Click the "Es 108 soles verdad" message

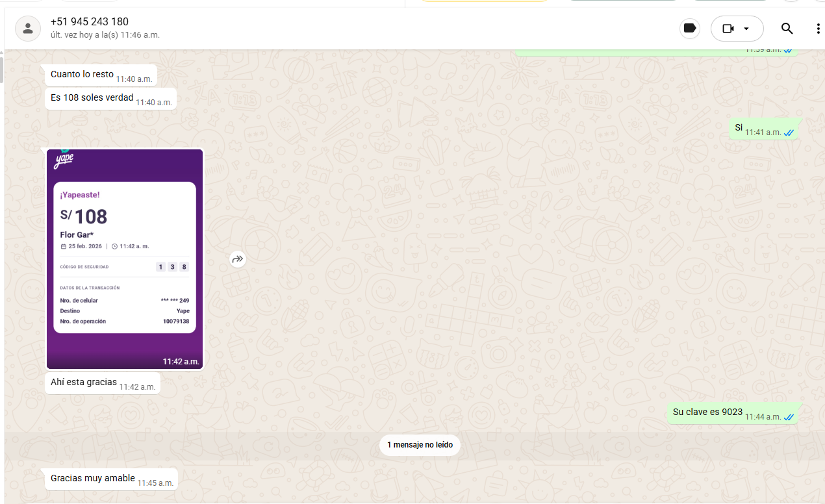click(92, 98)
